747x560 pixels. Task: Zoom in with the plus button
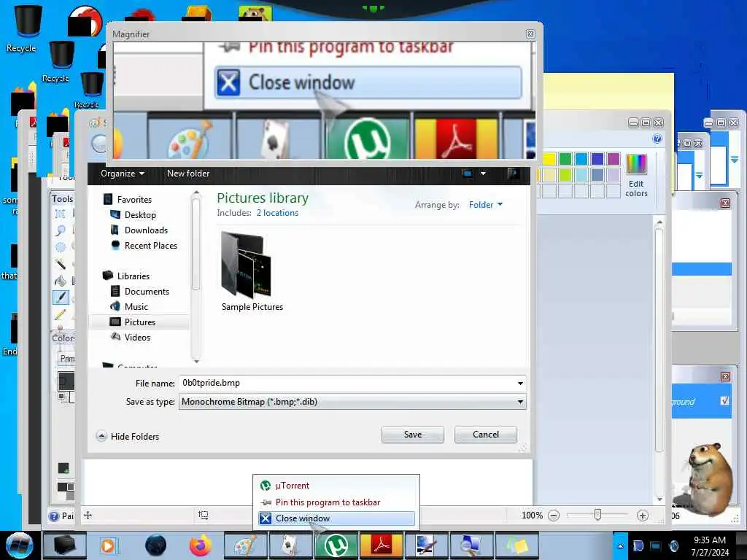(642, 516)
